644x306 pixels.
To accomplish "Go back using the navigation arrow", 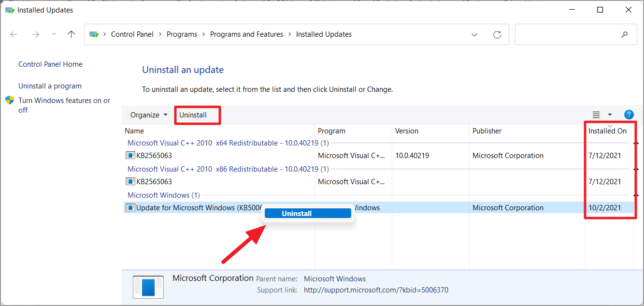I will [x=14, y=34].
